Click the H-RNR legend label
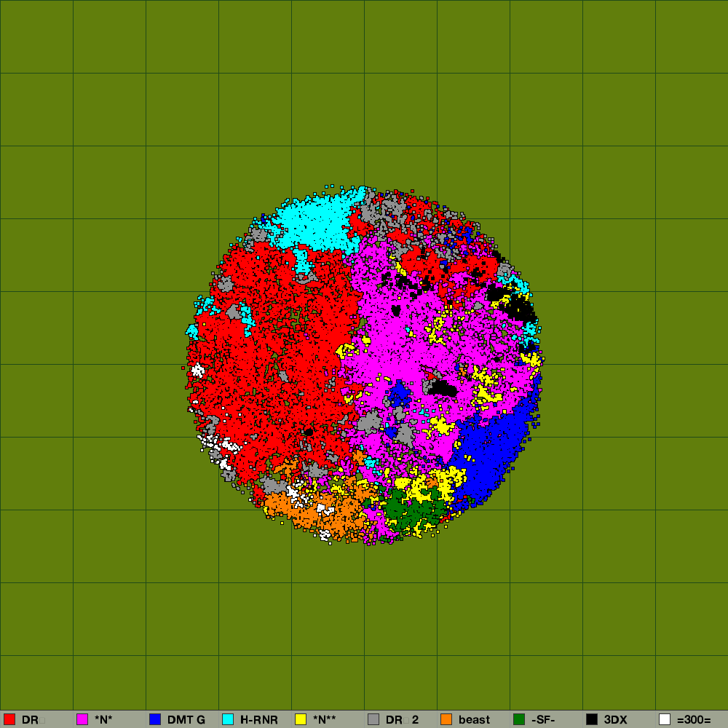Viewport: 728px width, 728px height. pos(259,720)
